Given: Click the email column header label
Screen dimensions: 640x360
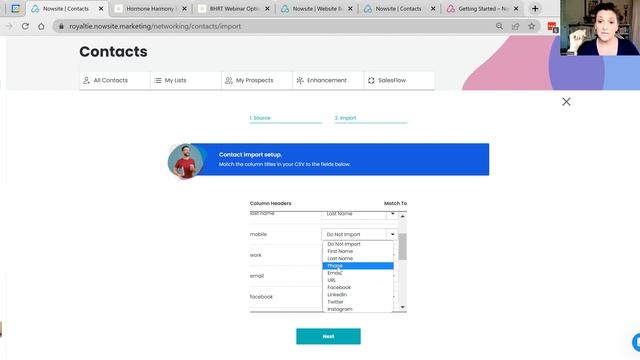Looking at the screenshot, I should 257,276.
